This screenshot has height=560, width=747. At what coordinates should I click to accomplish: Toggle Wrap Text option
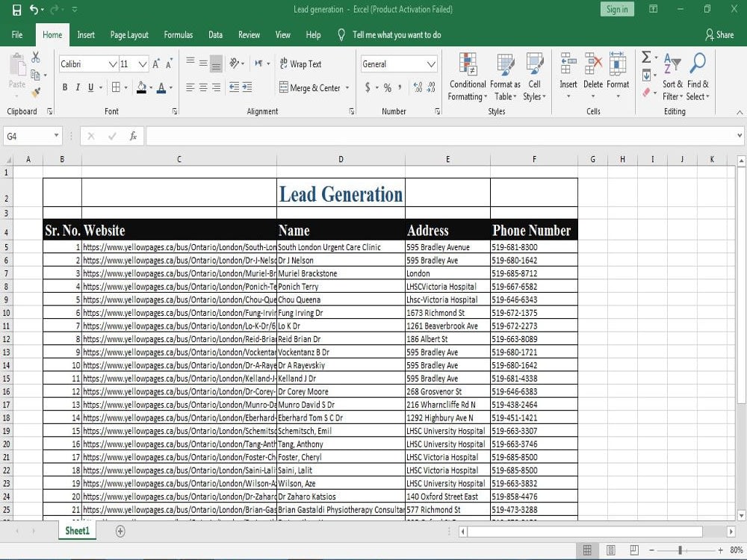click(300, 63)
